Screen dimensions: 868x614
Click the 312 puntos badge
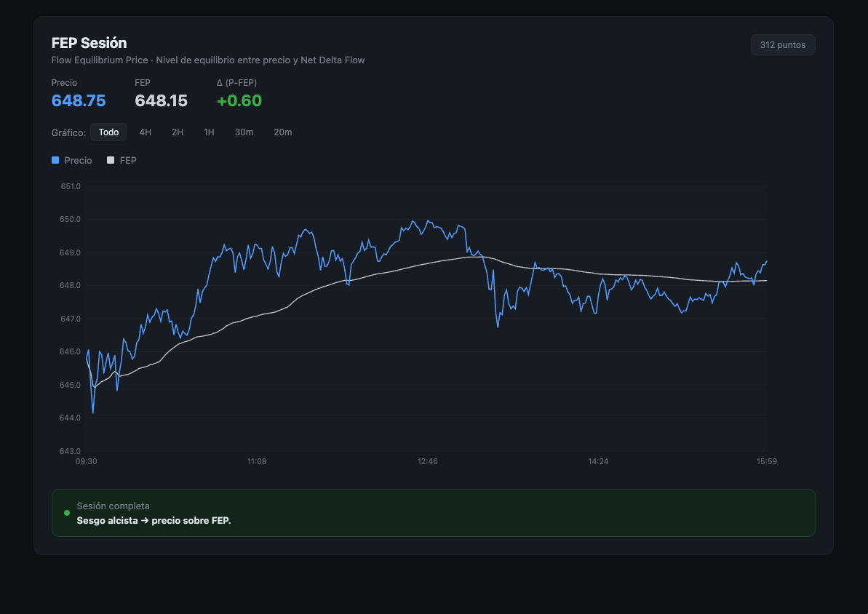pyautogui.click(x=783, y=44)
